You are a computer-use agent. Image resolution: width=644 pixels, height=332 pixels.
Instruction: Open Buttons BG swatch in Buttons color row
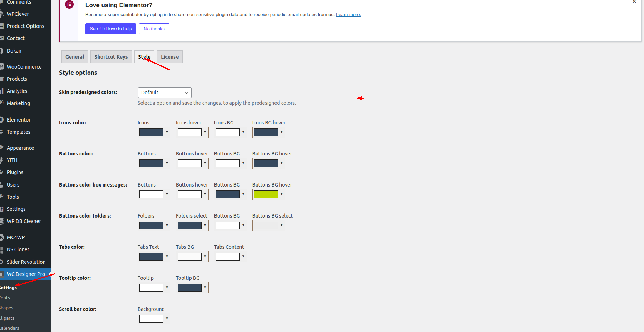(228, 163)
